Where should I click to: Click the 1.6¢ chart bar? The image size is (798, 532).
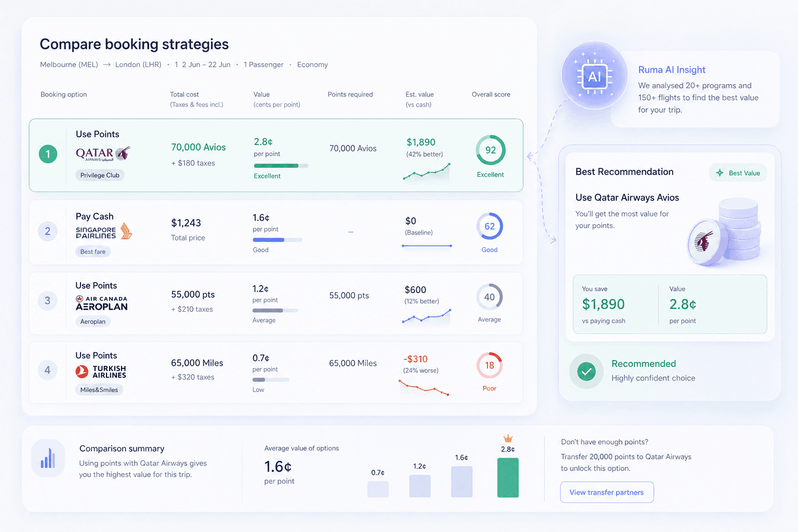pos(462,482)
